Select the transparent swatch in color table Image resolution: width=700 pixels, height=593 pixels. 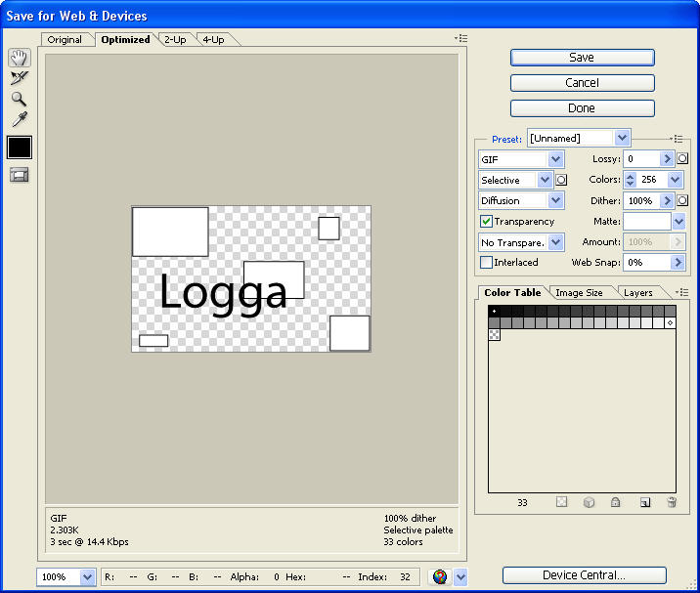point(494,334)
